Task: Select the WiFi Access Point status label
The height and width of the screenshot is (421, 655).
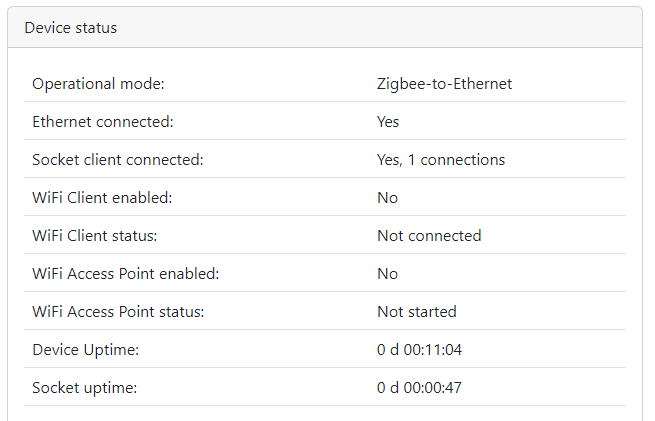Action: point(118,312)
